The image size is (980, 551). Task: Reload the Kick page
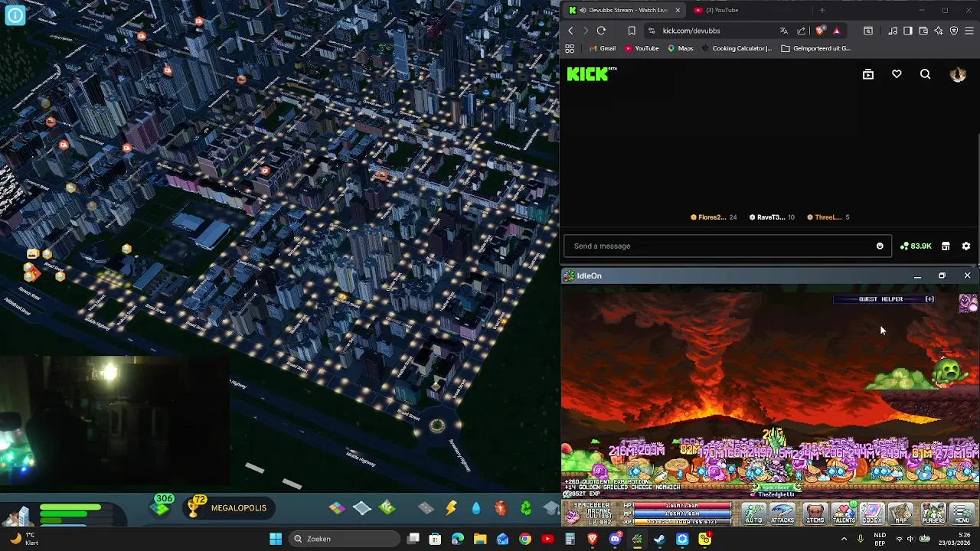601,31
